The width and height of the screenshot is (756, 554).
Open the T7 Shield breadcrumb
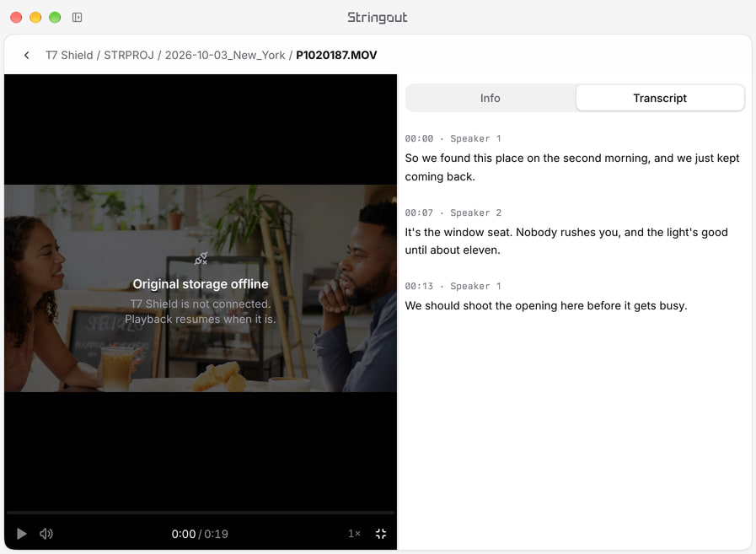69,55
